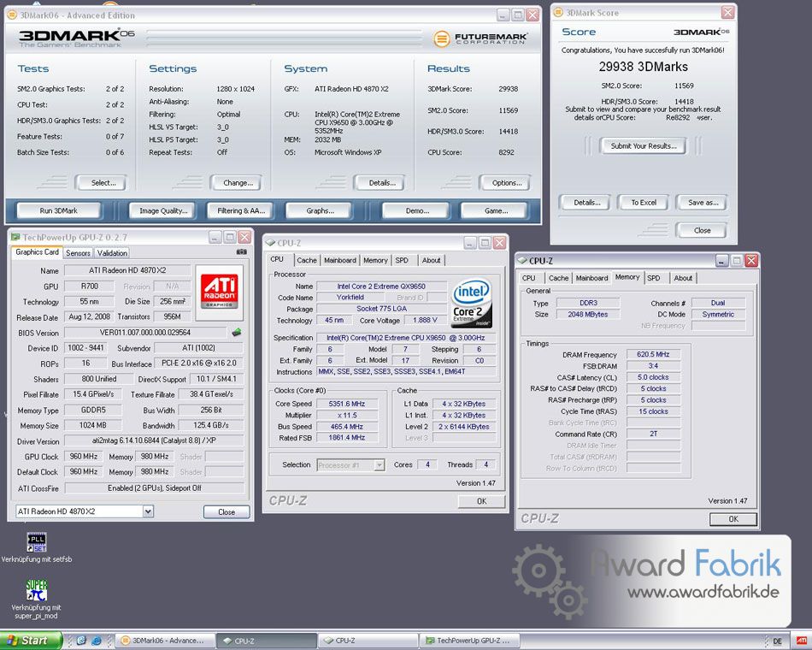Click Change button under Settings
Screen dimensions: 812x650
(x=237, y=182)
